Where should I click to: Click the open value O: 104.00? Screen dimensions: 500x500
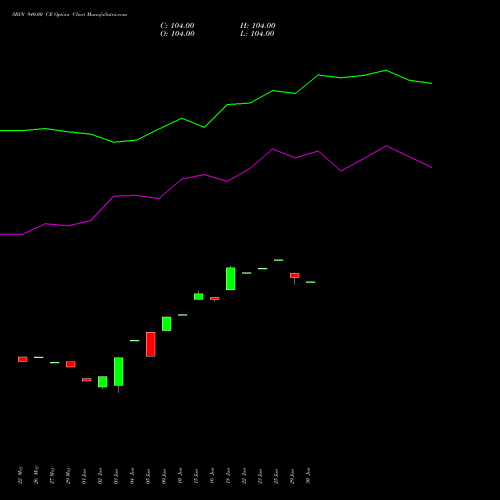click(x=177, y=34)
